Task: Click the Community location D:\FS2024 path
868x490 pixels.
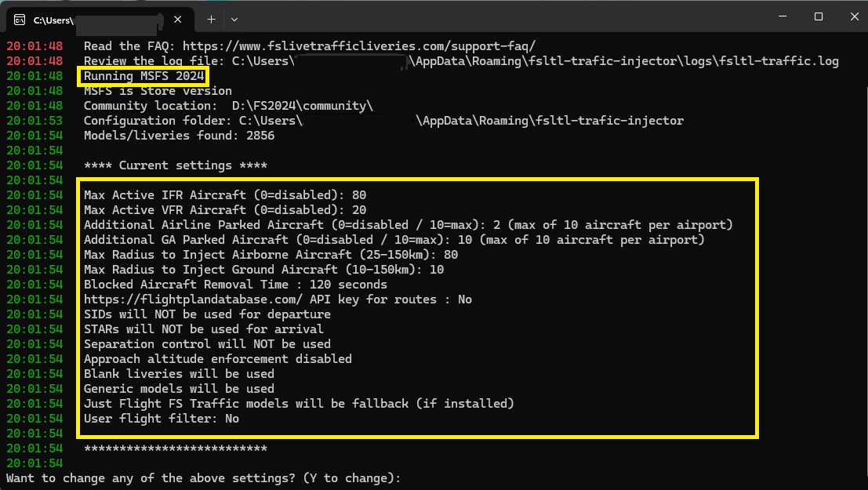Action: tap(302, 106)
